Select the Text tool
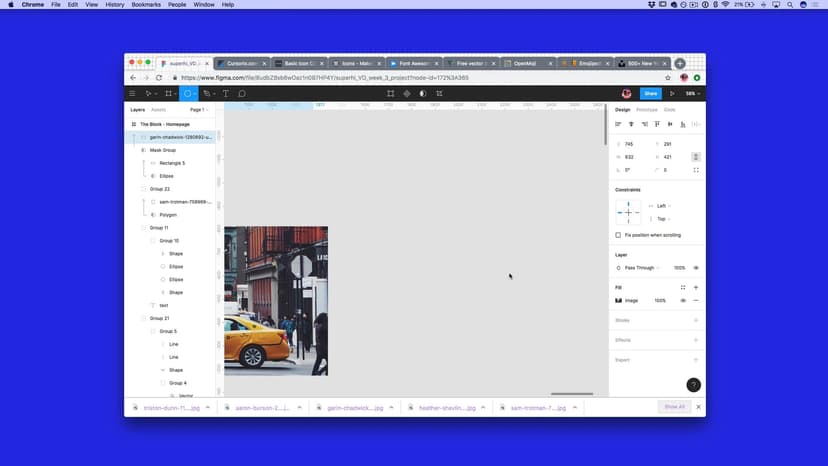This screenshot has height=466, width=828. pos(225,94)
